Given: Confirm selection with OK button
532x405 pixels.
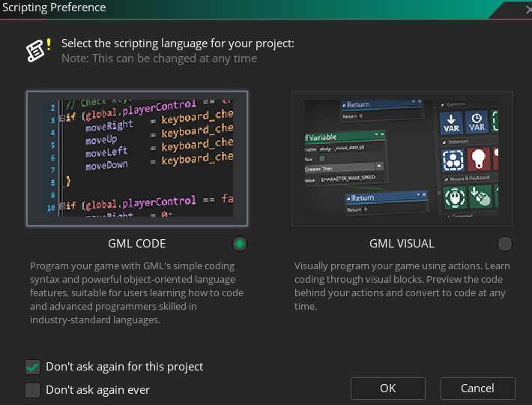Looking at the screenshot, I should pos(388,388).
